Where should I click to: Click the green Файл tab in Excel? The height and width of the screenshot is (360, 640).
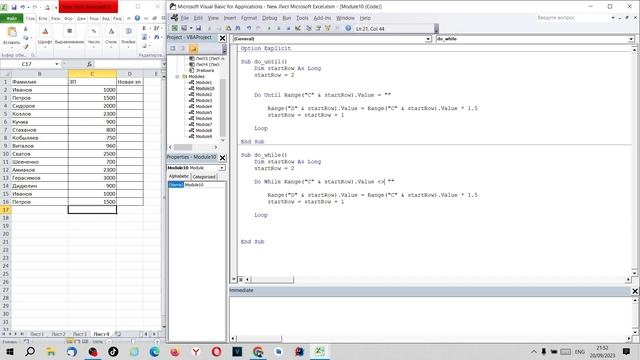pos(11,18)
